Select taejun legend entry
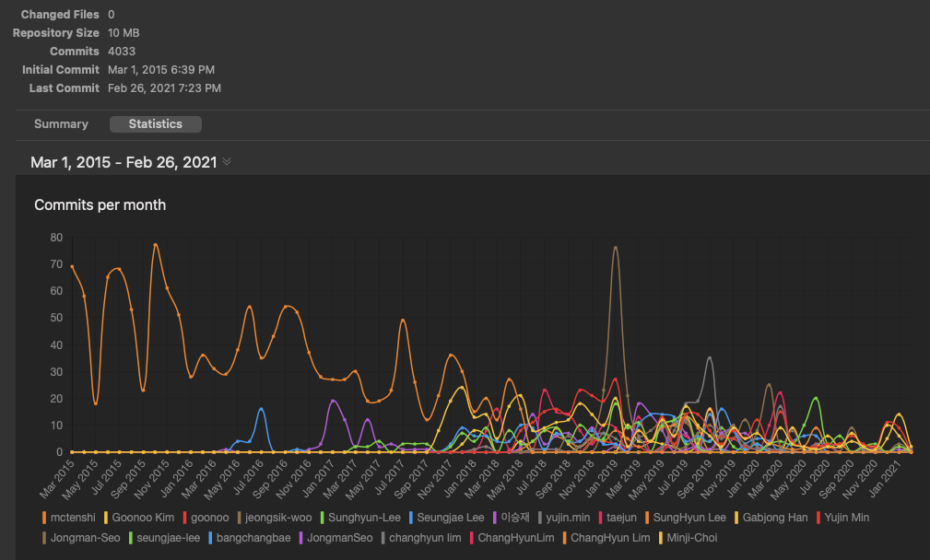Image resolution: width=930 pixels, height=560 pixels. [x=618, y=518]
